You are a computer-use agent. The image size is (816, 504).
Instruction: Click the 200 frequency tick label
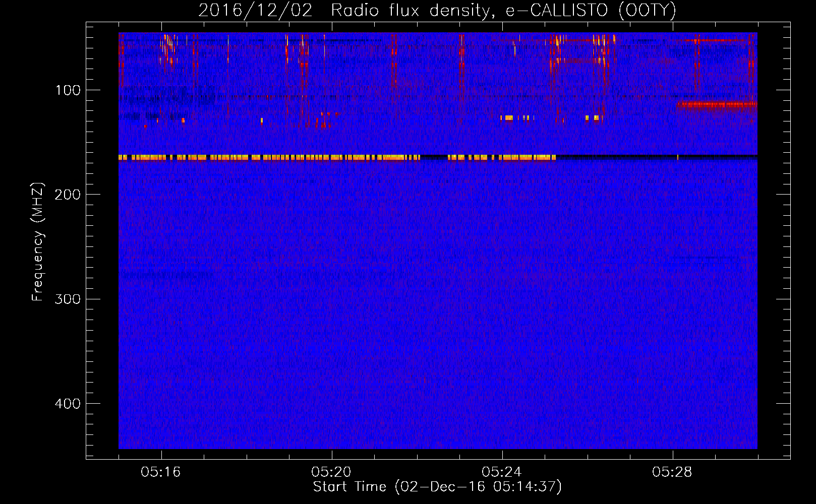pyautogui.click(x=68, y=195)
